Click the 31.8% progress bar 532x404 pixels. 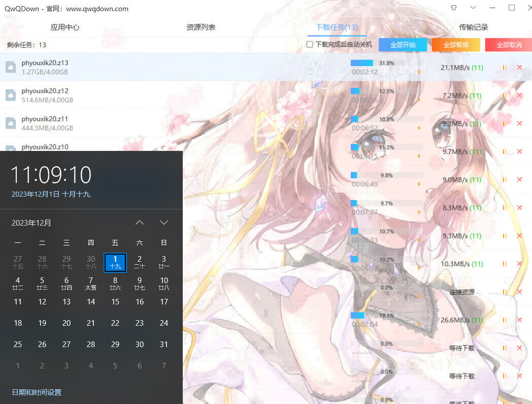(x=387, y=63)
